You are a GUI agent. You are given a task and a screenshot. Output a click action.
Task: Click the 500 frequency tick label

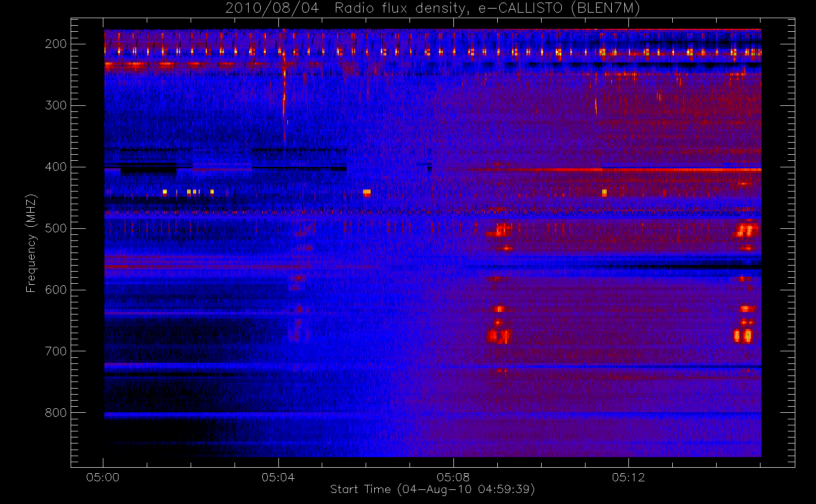point(56,228)
